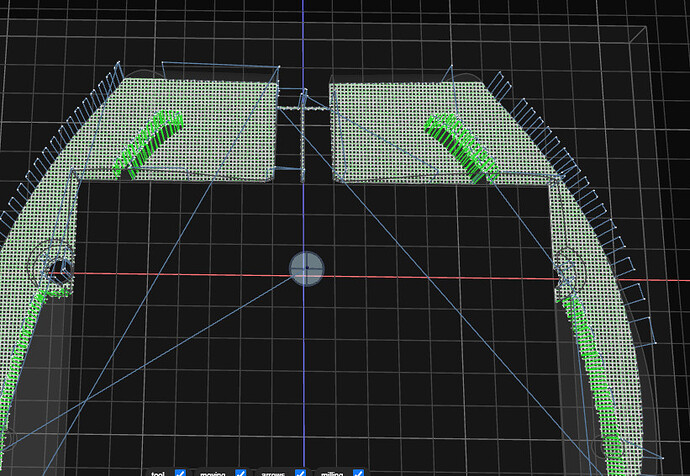Screen dimensions: 690x476
Task: Toggle the tool visibility checkbox
Action: click(180, 472)
